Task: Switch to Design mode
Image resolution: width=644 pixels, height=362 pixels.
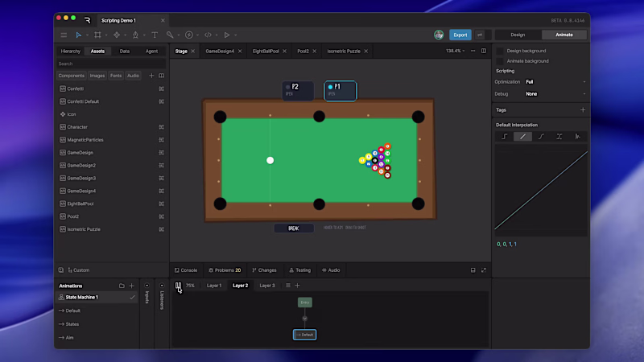Action: [x=518, y=35]
